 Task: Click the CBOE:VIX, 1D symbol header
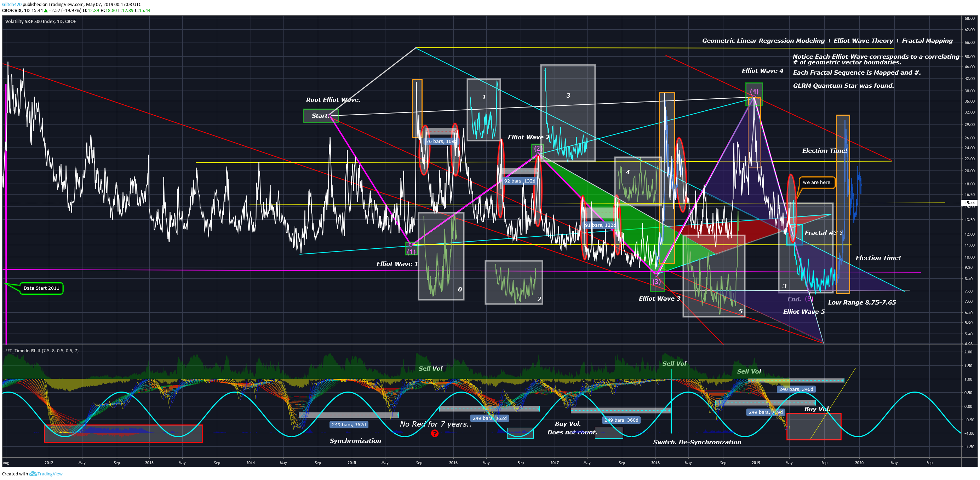point(16,10)
